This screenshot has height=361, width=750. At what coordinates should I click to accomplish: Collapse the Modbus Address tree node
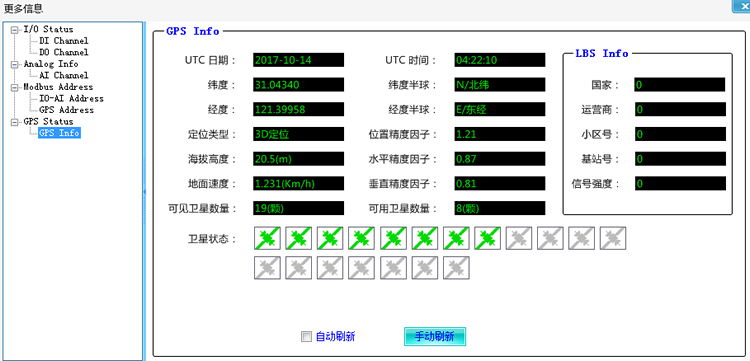pyautogui.click(x=14, y=87)
